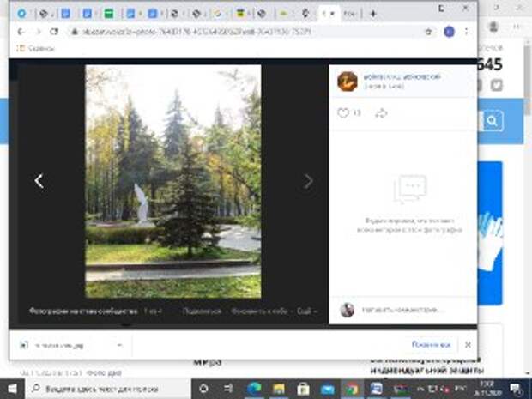Switch to the green spreadsheet tab
The image size is (532, 399).
click(109, 14)
